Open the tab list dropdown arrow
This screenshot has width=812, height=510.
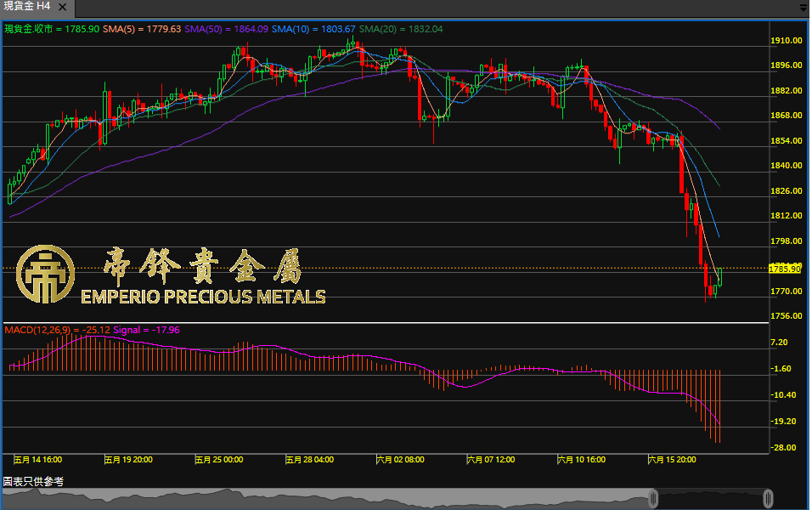pyautogui.click(x=803, y=7)
